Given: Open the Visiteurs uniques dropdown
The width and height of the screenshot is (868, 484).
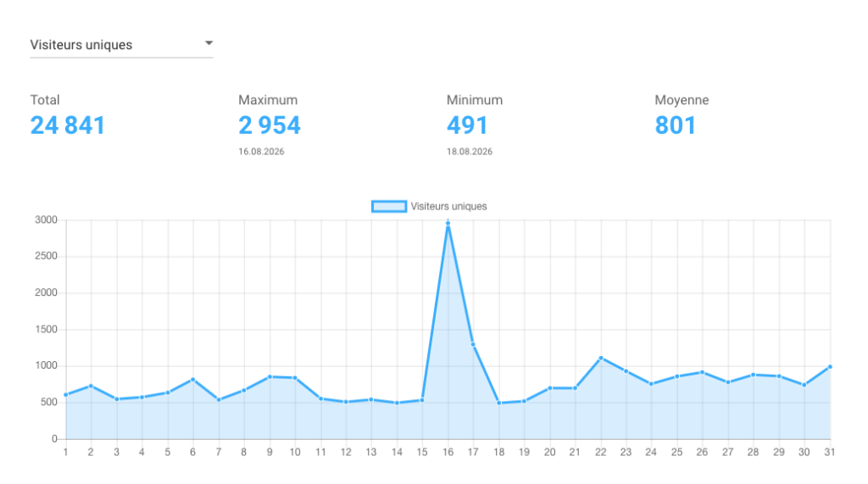Looking at the screenshot, I should point(121,45).
